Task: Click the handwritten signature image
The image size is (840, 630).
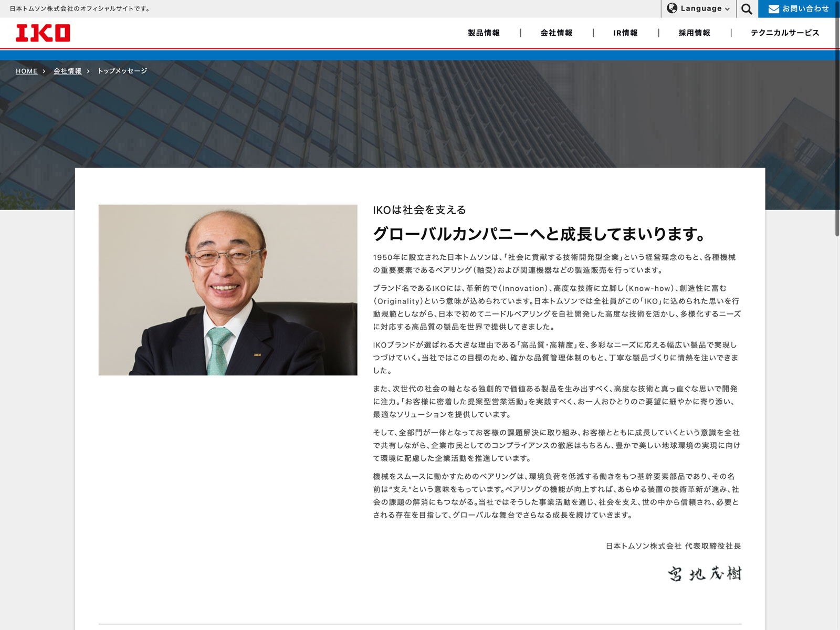Action: coord(705,573)
